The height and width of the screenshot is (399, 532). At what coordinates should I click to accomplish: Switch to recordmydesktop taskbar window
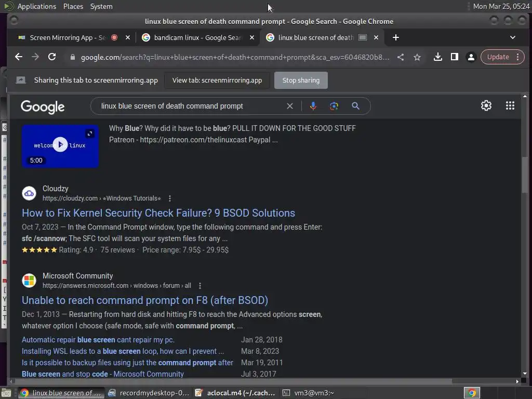tap(148, 393)
